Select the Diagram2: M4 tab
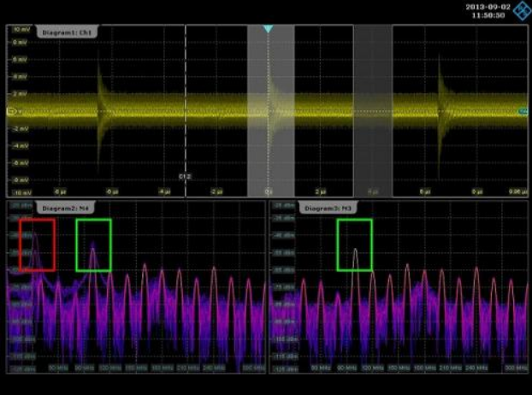 pos(65,208)
